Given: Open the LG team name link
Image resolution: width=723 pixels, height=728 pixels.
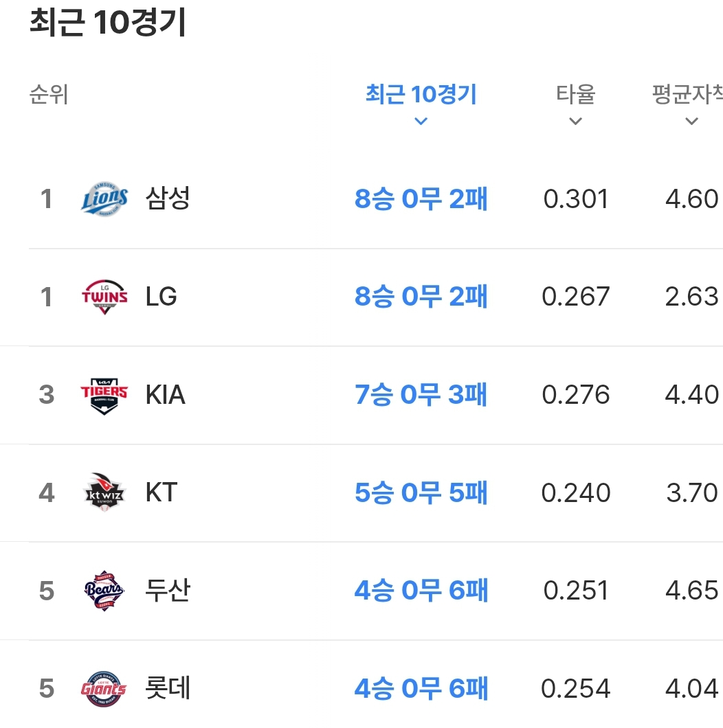Looking at the screenshot, I should (x=162, y=297).
